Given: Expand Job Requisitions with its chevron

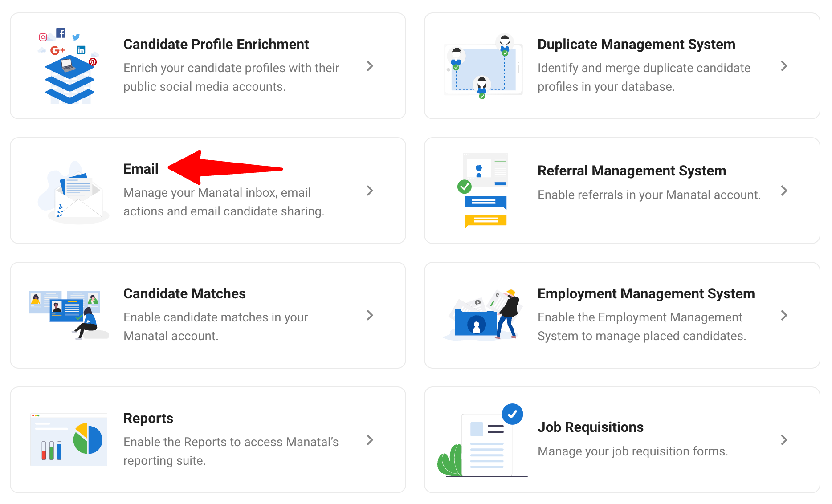Looking at the screenshot, I should click(x=784, y=440).
